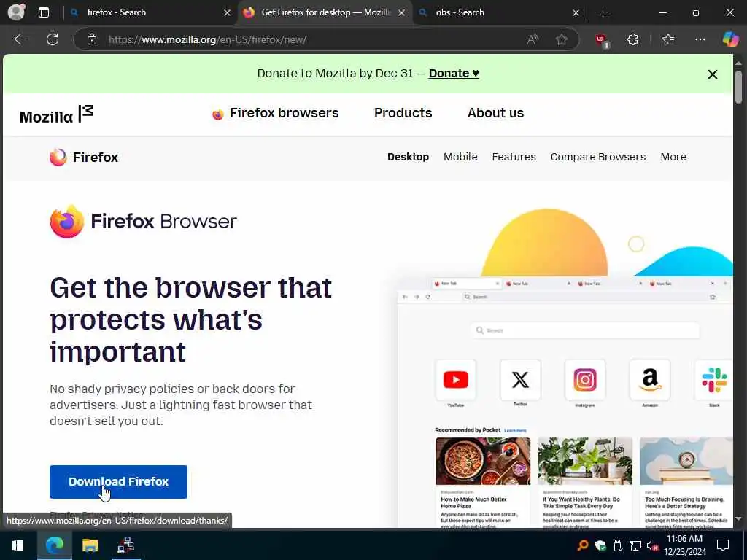Screen dimensions: 747x560
Task: Close the 'obs - Search' tab
Action: point(576,13)
